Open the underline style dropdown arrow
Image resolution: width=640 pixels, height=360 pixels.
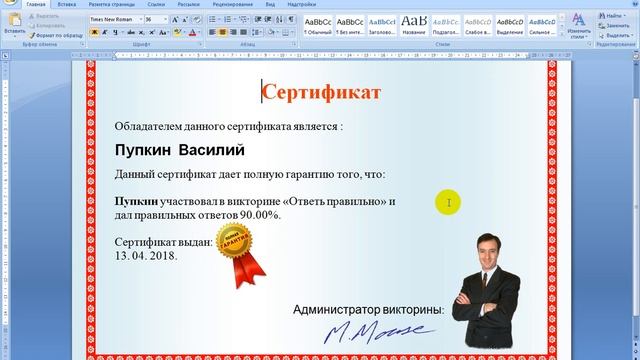click(x=122, y=32)
